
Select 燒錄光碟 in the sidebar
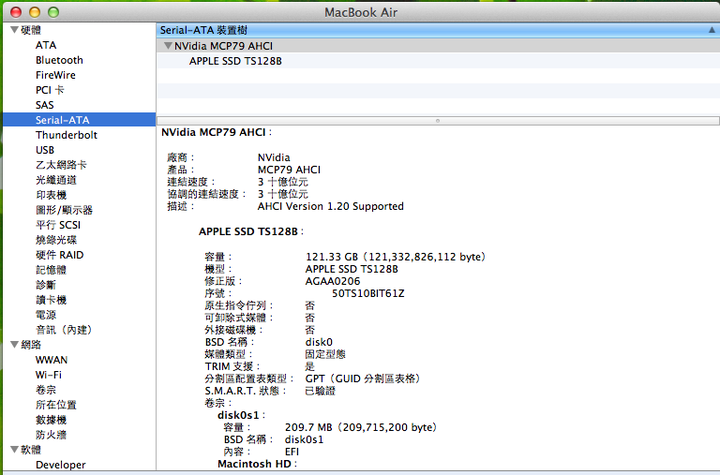[56, 240]
